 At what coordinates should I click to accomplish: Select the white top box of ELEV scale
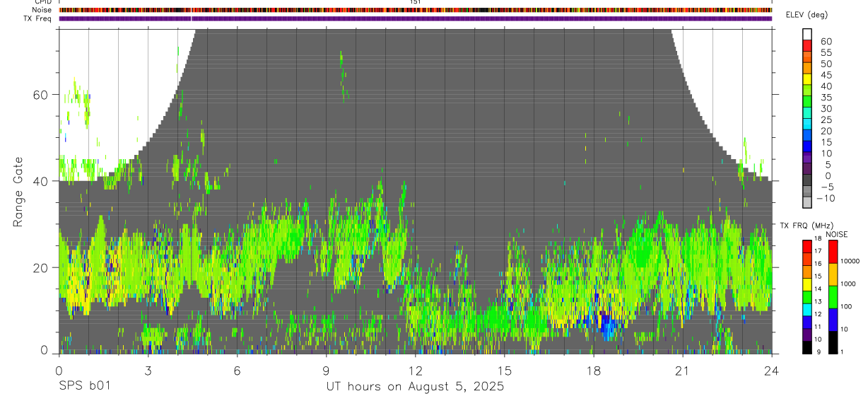(x=808, y=34)
